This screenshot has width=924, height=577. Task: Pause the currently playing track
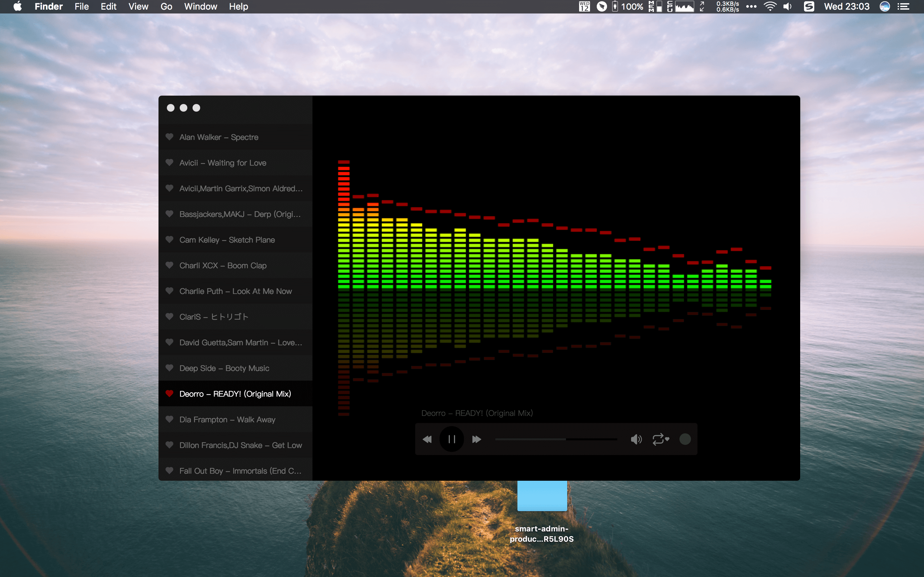tap(452, 439)
